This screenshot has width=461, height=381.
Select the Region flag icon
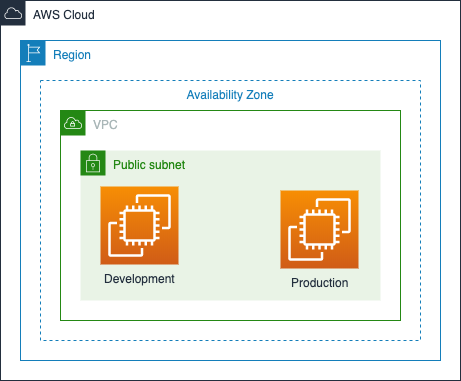pyautogui.click(x=33, y=53)
